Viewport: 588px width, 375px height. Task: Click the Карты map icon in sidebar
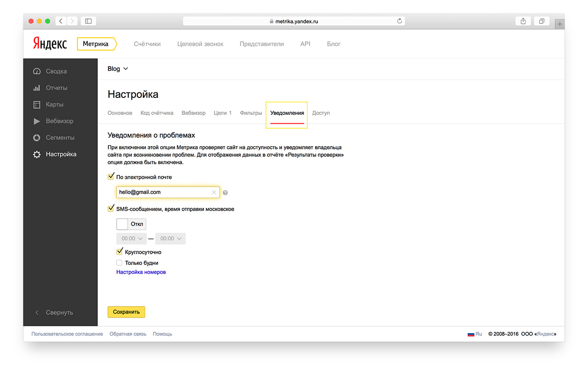[x=37, y=105]
